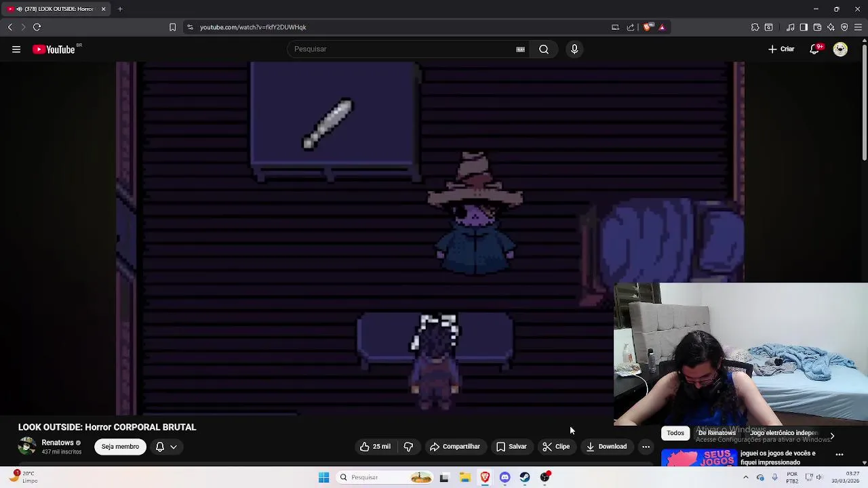Click the site settings icon beside the URL
Viewport: 868px width, 488px height.
[190, 27]
